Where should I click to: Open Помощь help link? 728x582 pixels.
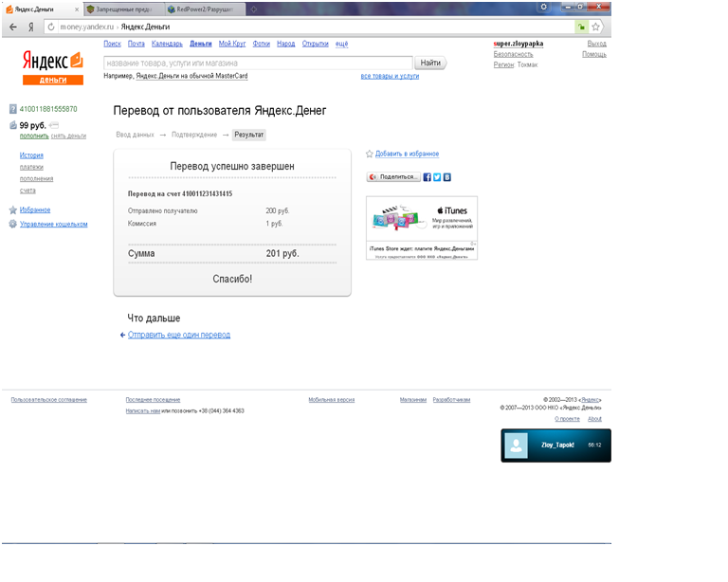click(594, 54)
